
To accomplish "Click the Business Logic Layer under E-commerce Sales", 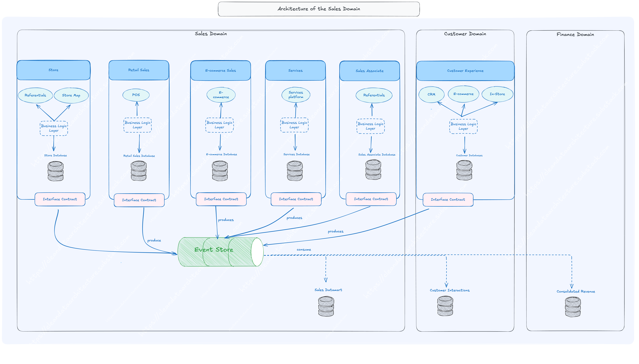I will point(219,125).
